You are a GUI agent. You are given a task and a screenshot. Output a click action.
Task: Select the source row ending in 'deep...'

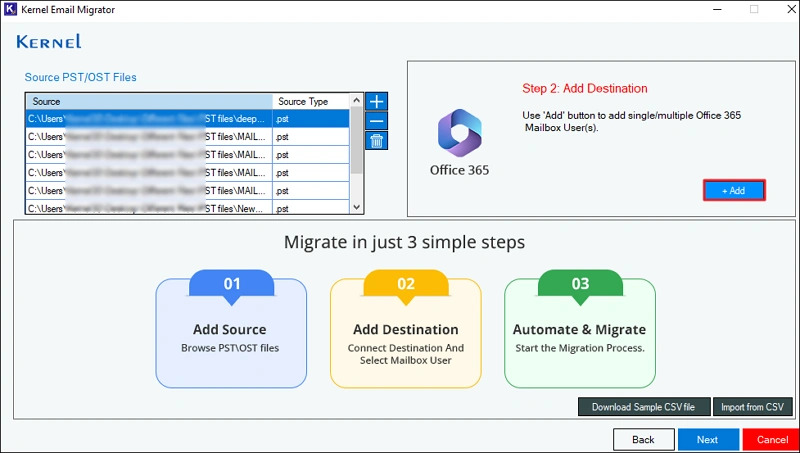pyautogui.click(x=187, y=118)
